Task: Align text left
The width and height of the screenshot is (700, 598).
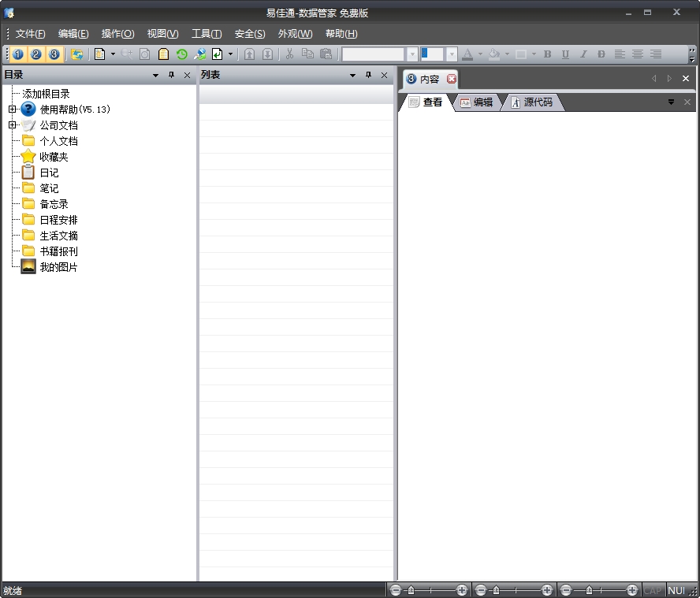Action: click(x=620, y=54)
